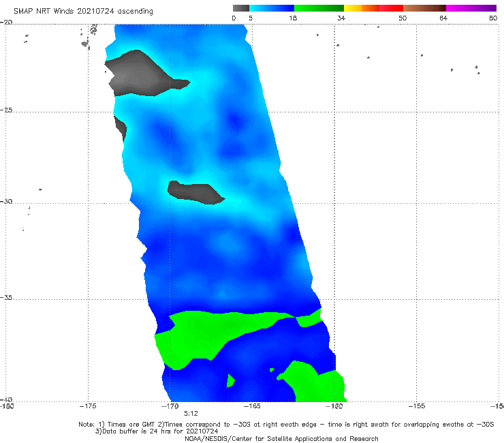This screenshot has width=504, height=443.
Task: Click the latitude label '-35'
Action: tap(6, 297)
